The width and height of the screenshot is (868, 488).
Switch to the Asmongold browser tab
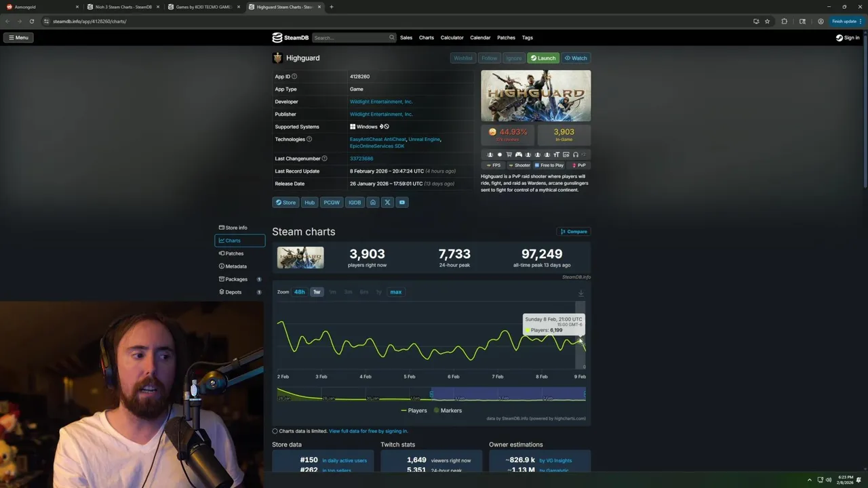click(x=41, y=7)
